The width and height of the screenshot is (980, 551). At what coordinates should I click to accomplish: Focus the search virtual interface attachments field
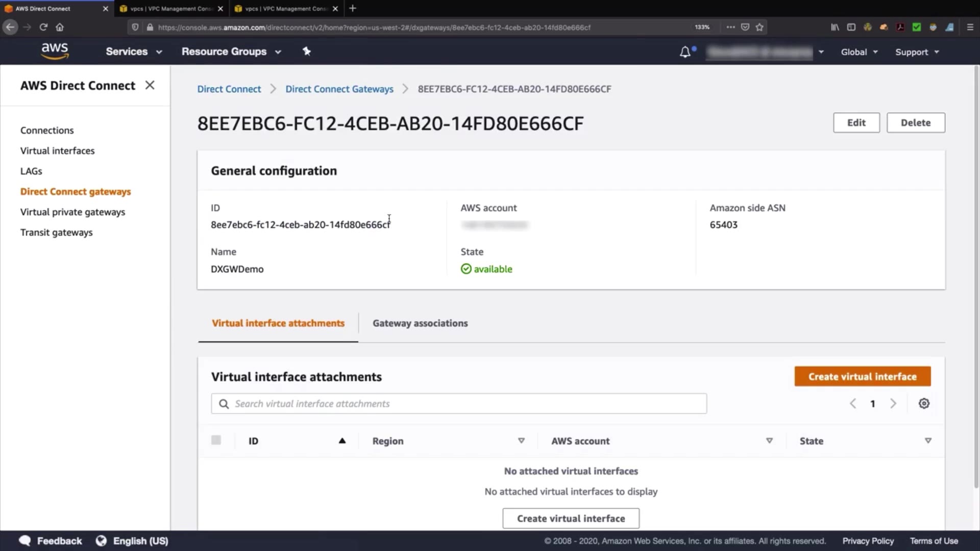tap(459, 404)
